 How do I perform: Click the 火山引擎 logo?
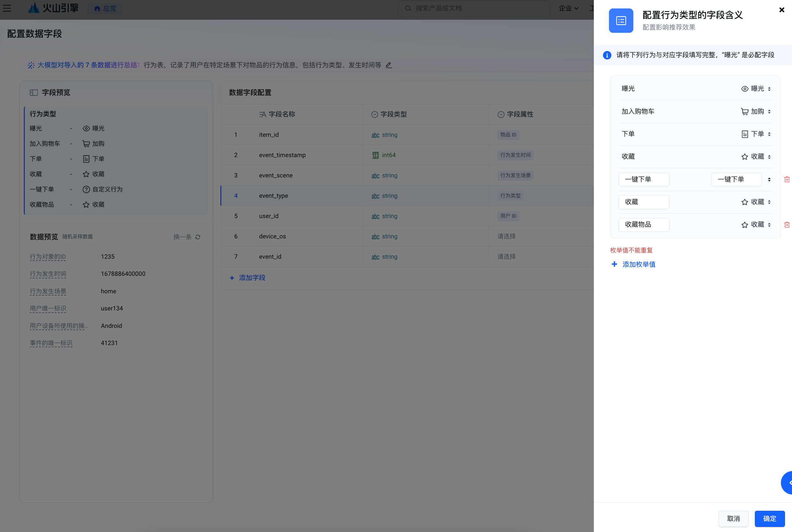53,8
